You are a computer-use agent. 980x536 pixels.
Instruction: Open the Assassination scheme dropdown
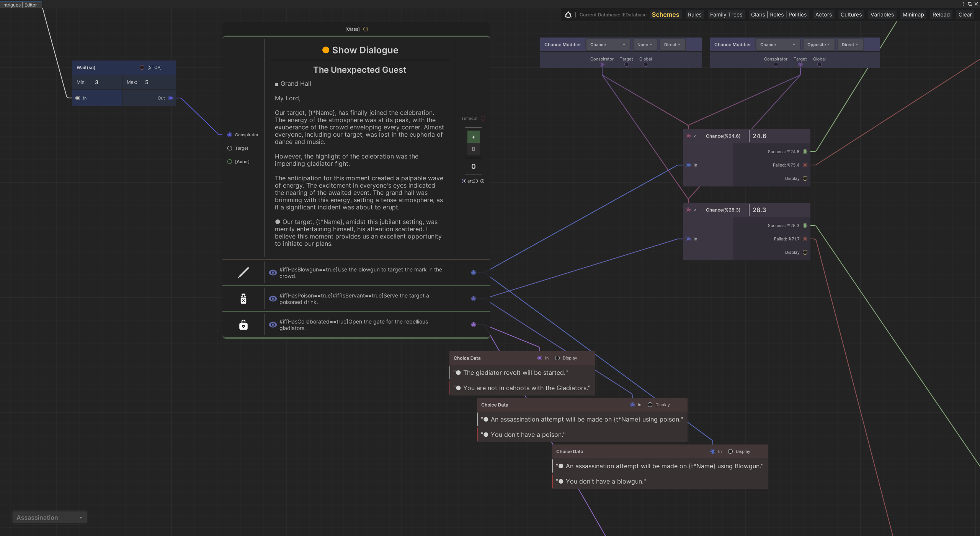(49, 518)
